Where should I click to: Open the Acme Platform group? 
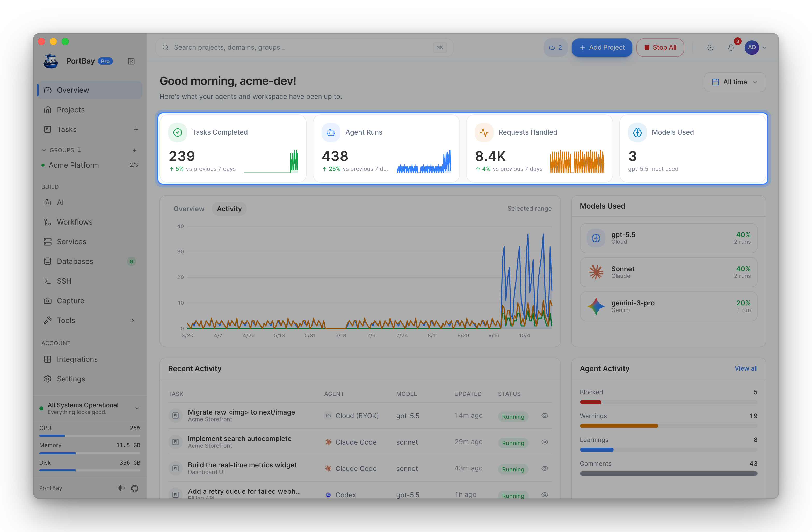point(90,165)
